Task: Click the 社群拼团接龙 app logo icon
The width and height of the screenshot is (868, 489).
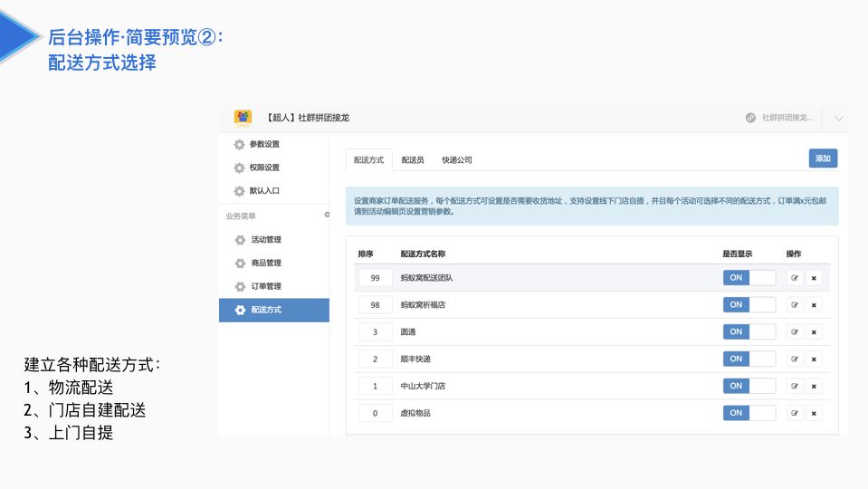Action: [x=243, y=118]
